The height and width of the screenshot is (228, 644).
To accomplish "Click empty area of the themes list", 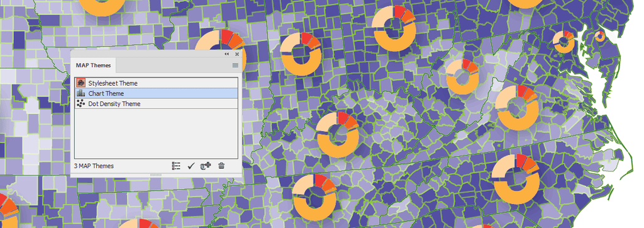I will 157,134.
